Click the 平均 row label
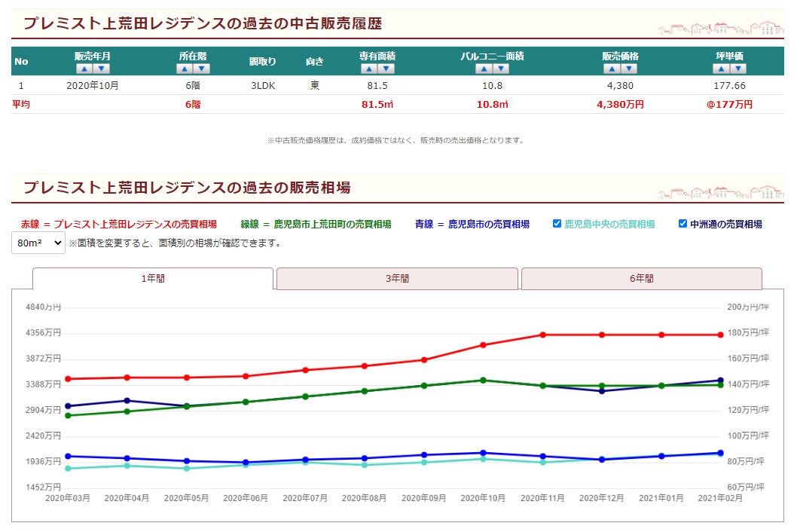This screenshot has width=794, height=532. point(21,105)
